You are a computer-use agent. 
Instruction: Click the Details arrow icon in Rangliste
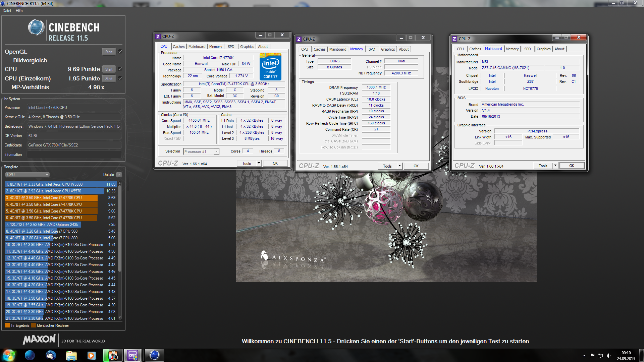click(x=119, y=175)
